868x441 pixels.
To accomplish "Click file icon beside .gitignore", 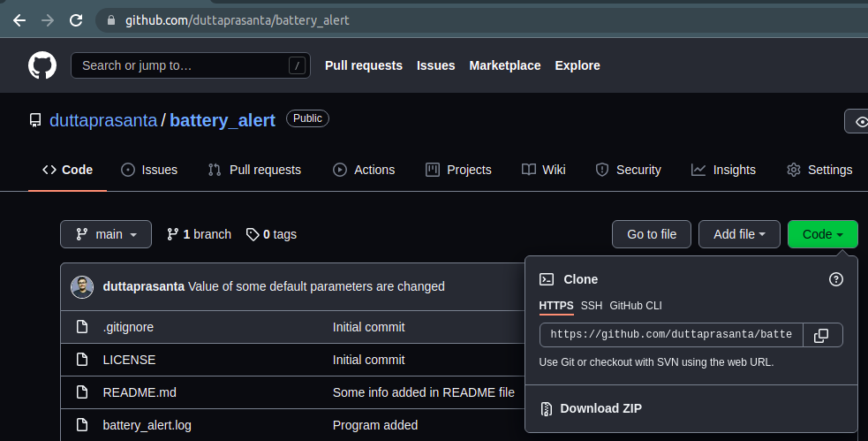I will click(82, 327).
